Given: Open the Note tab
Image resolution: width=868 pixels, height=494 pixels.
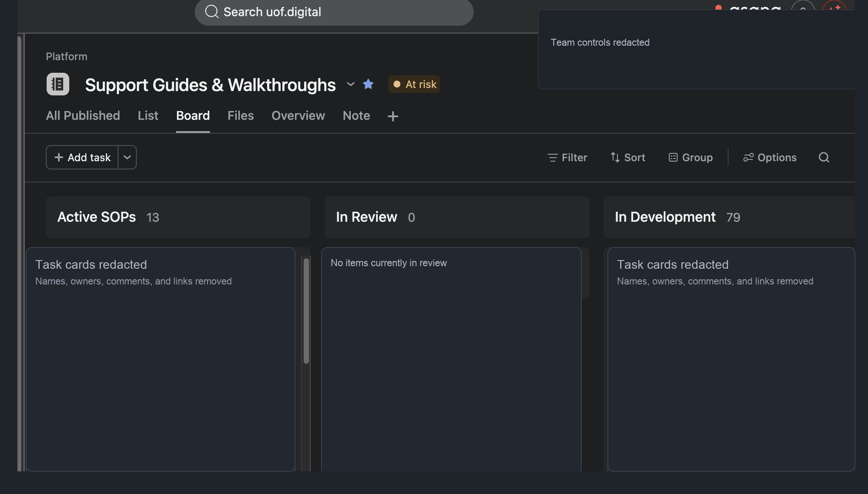Looking at the screenshot, I should (356, 115).
